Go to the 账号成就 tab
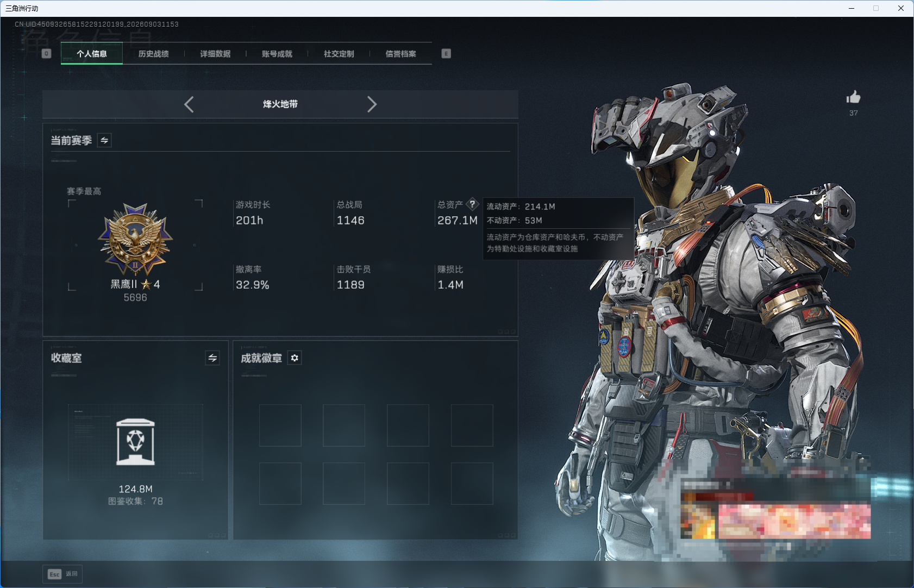Screen dimensions: 914x588 pos(277,54)
